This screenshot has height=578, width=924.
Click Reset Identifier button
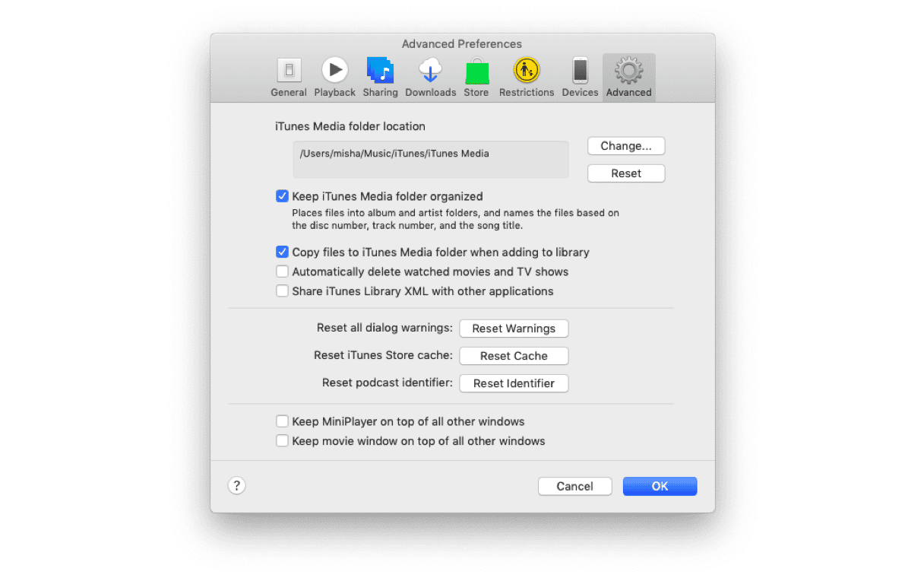pyautogui.click(x=514, y=383)
